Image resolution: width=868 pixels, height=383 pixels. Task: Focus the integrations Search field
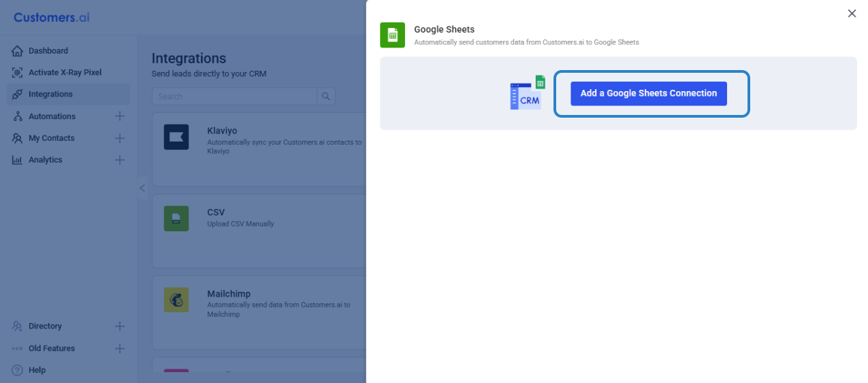235,97
